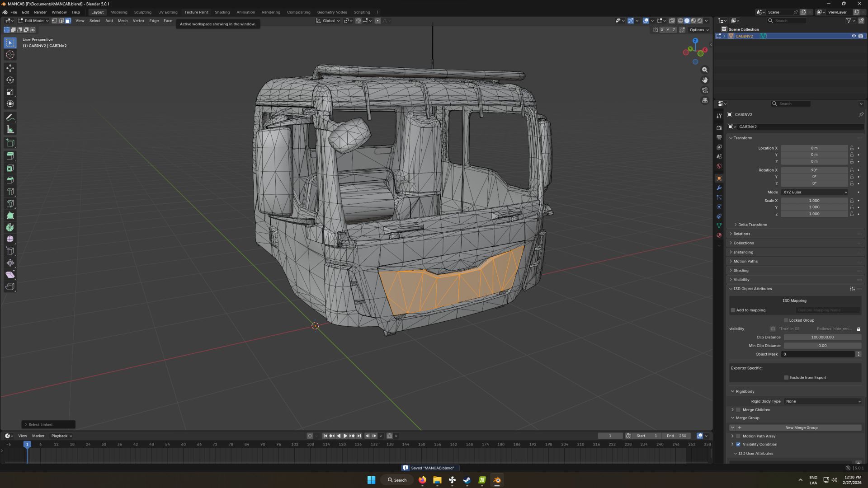Toggle camera view icon

click(x=704, y=90)
